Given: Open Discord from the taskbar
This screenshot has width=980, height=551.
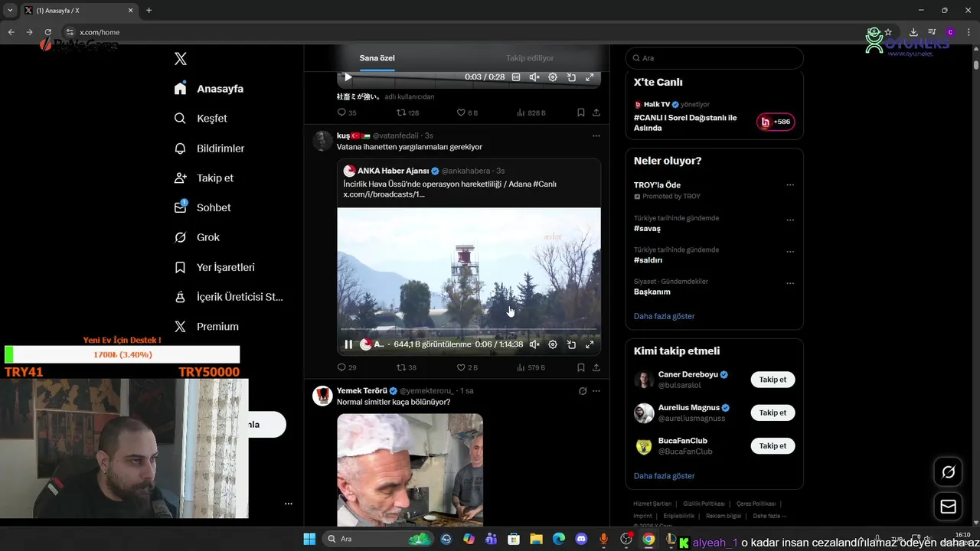Looking at the screenshot, I should (x=581, y=539).
